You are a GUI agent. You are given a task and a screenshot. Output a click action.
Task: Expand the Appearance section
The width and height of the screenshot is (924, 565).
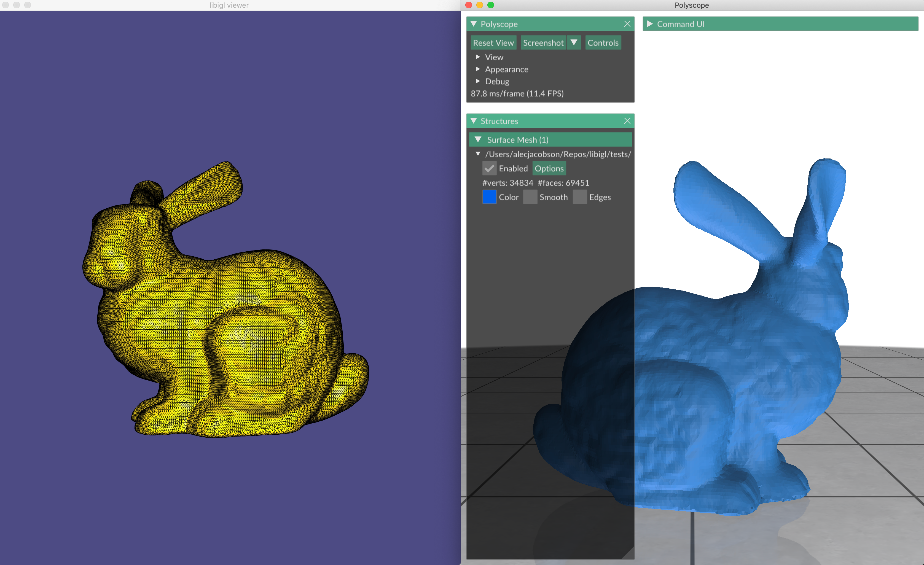click(x=478, y=69)
